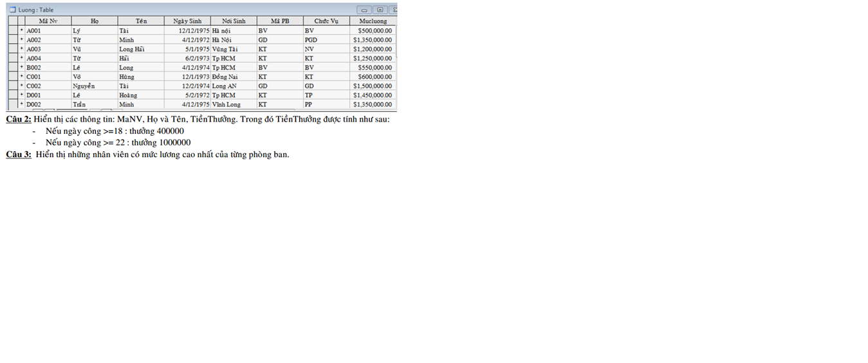The width and height of the screenshot is (868, 363).
Task: Select the Ngày Sinh column header
Action: tap(187, 21)
